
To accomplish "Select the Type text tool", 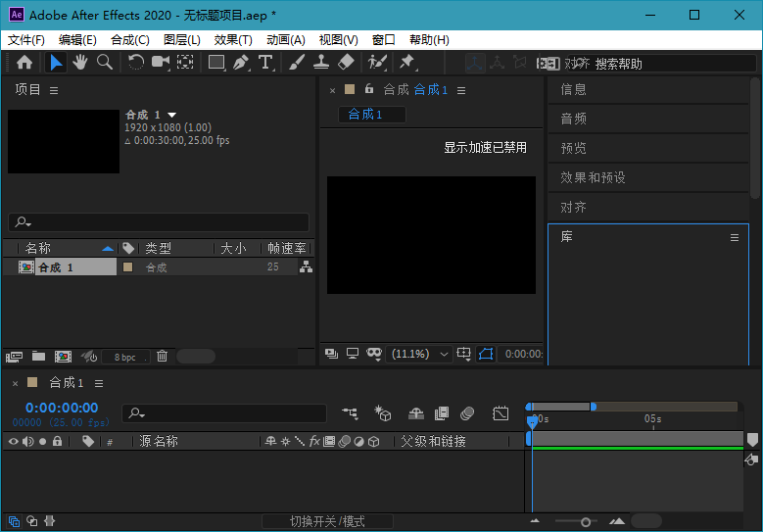I will 265,63.
